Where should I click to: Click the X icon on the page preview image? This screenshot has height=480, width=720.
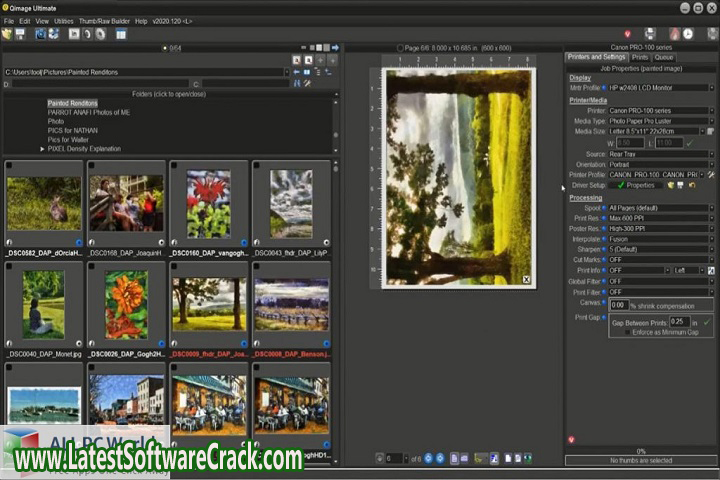tap(527, 280)
